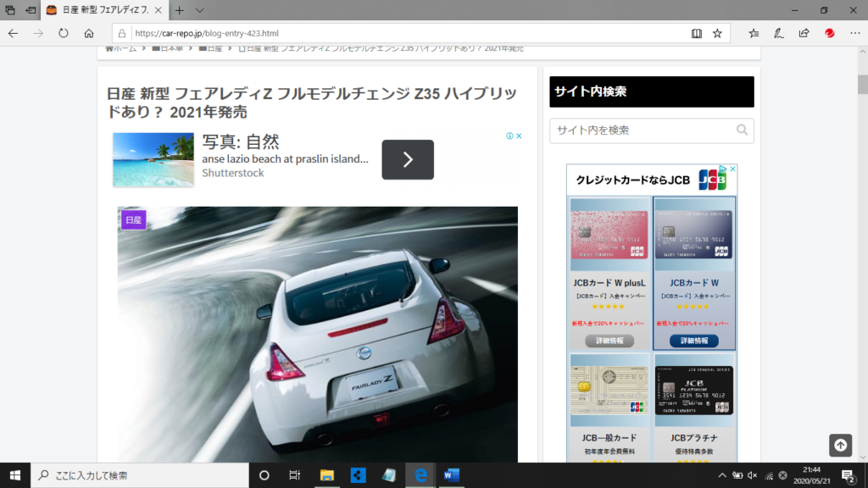868x488 pixels.
Task: Open 詳細情報 for JCBカード W plusL
Action: tap(609, 341)
